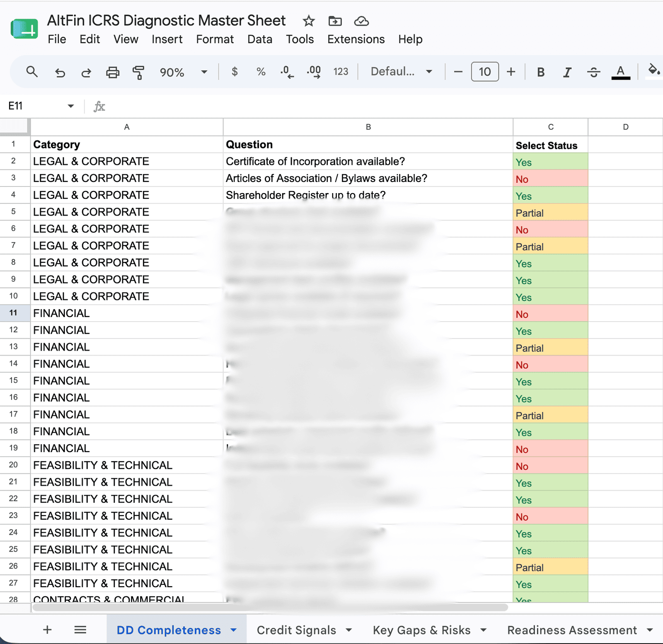Click the Partial status cell in row 5
This screenshot has width=663, height=644.
point(551,212)
